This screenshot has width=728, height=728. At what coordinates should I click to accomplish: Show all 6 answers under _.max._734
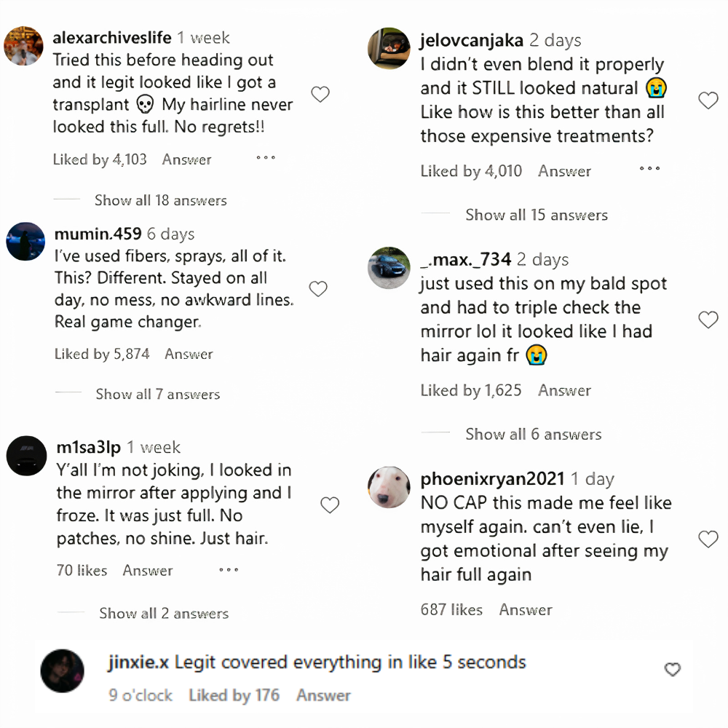point(533,435)
